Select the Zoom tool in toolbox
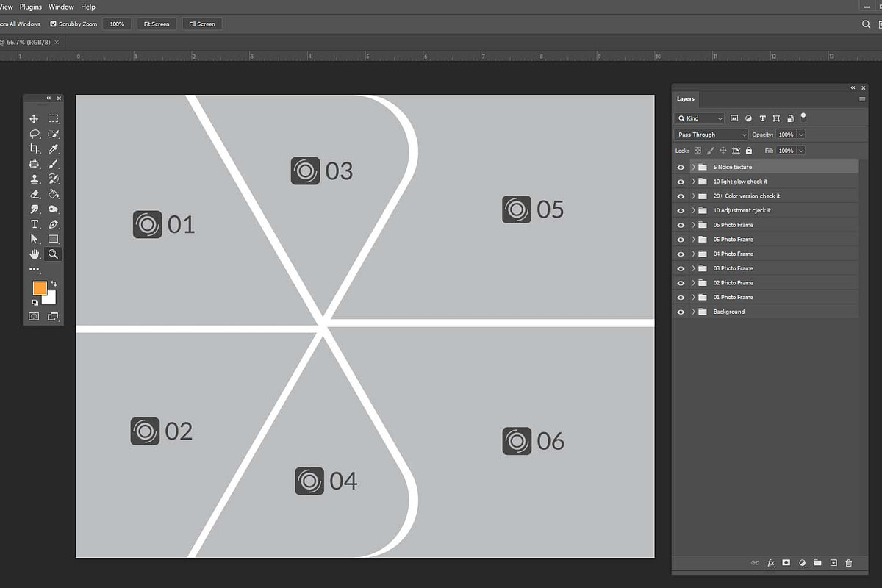 click(53, 254)
